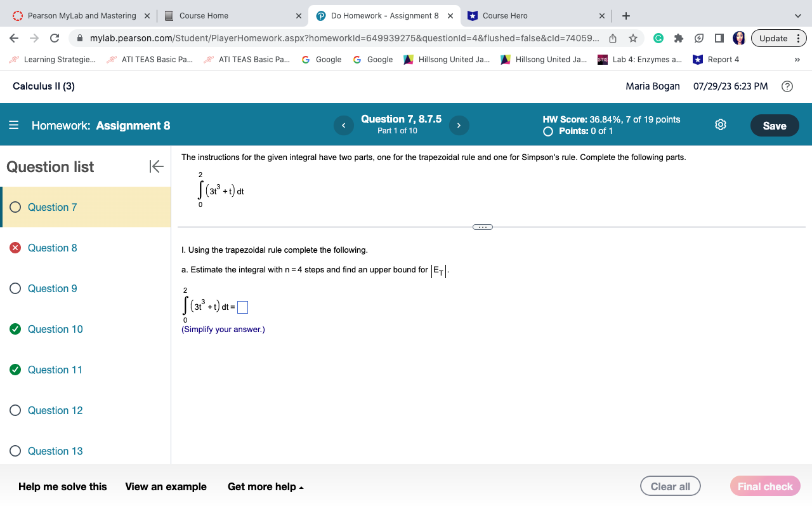812x508 pixels.
Task: Open the homework settings gear icon
Action: click(x=720, y=124)
